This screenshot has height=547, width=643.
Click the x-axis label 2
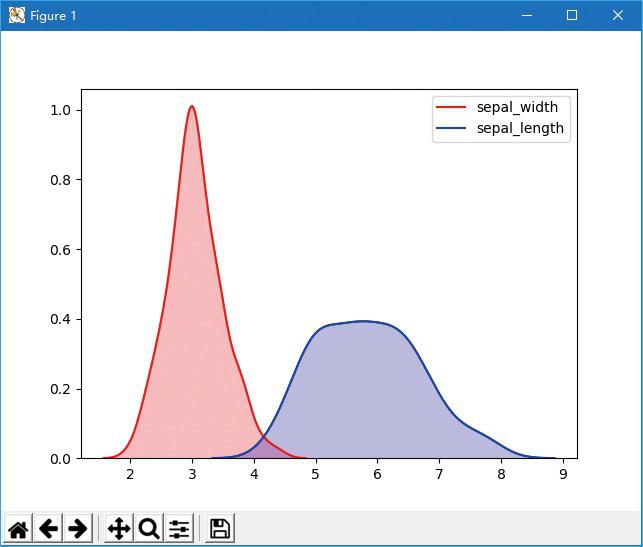click(130, 474)
